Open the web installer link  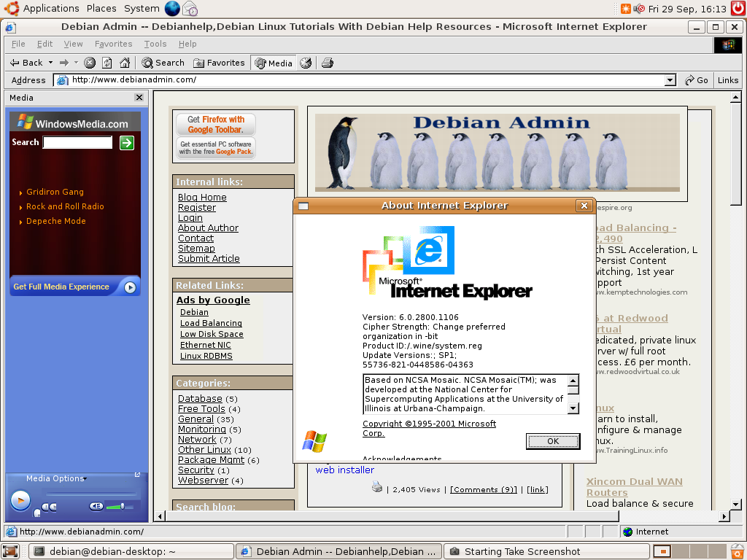click(345, 470)
